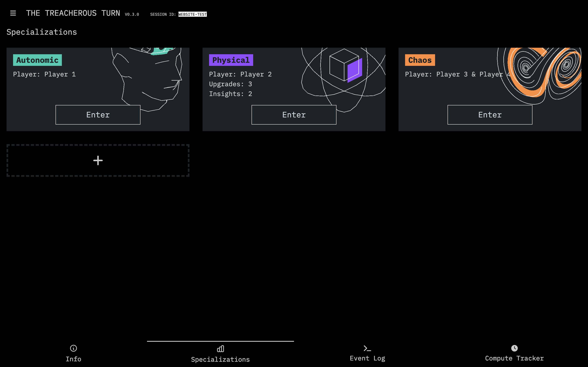Click The Treacherous Turn title
Screen dimensions: 588x367
pyautogui.click(x=73, y=13)
